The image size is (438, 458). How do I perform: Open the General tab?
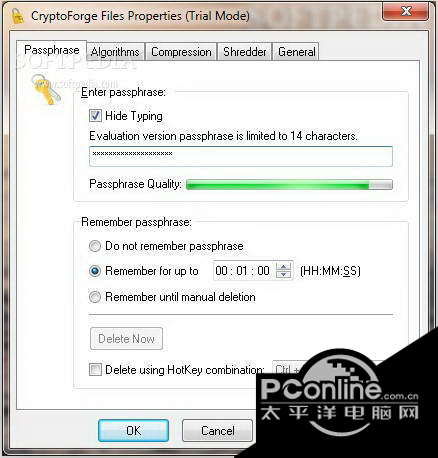[x=296, y=52]
